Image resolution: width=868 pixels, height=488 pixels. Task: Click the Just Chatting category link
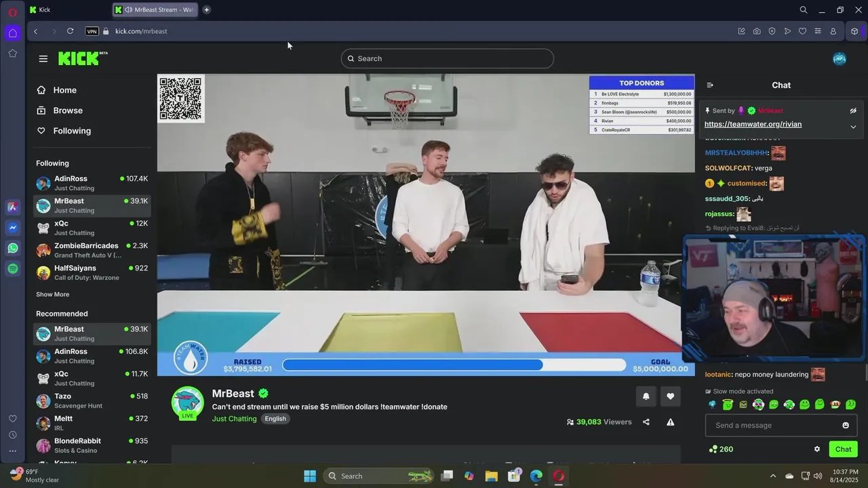234,419
